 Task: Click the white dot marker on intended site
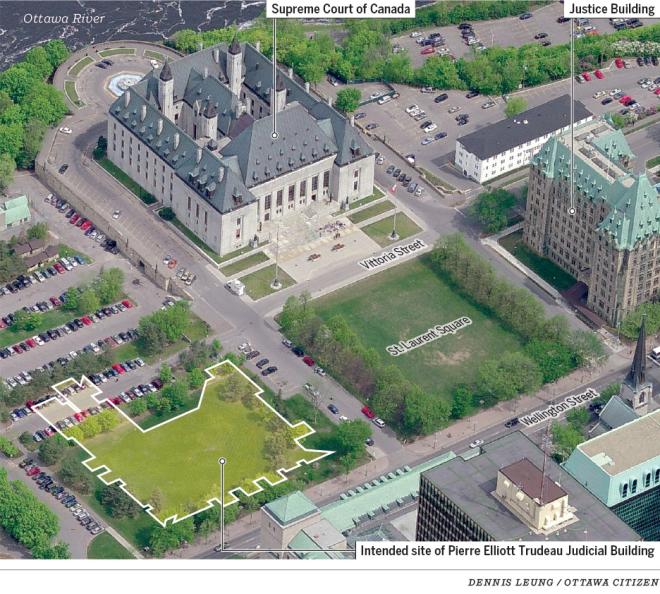[x=222, y=461]
